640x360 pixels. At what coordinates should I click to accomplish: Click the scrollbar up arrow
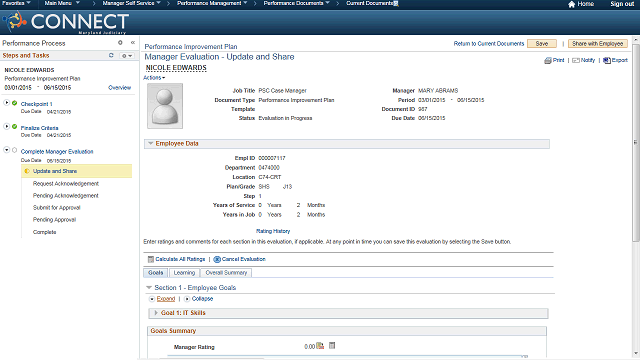click(636, 40)
